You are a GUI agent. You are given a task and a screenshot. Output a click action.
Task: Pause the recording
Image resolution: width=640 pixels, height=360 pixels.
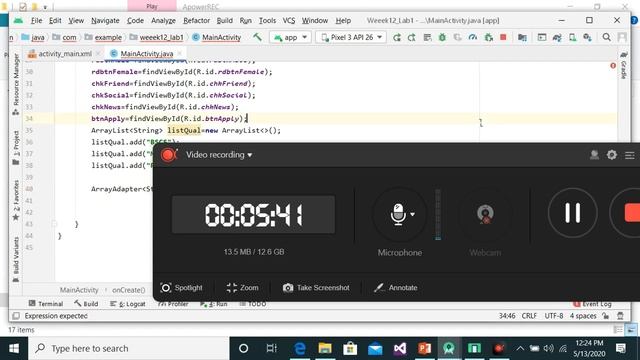[x=572, y=213]
